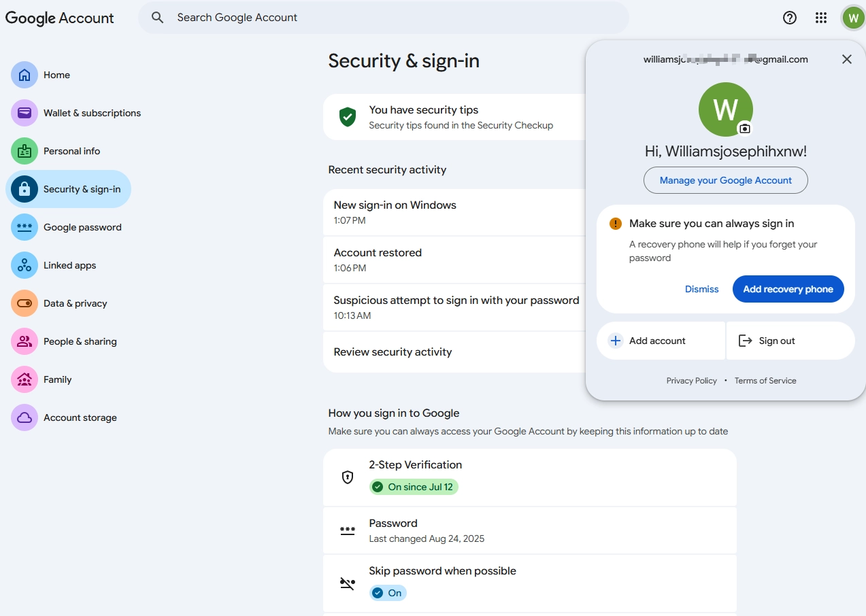Click the Security & sign-in lock icon
This screenshot has width=866, height=616.
coord(24,189)
